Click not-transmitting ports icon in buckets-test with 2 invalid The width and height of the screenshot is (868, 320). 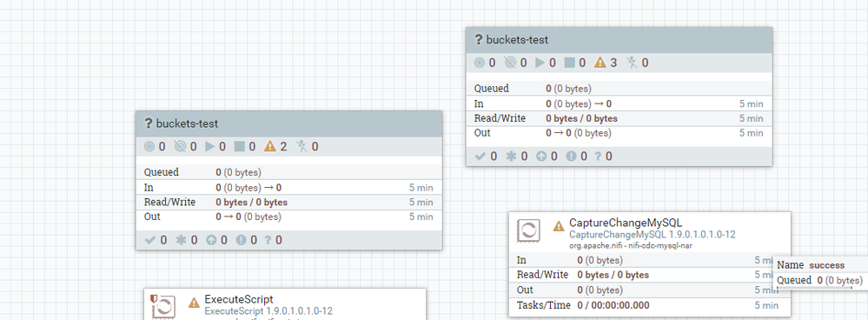click(181, 147)
